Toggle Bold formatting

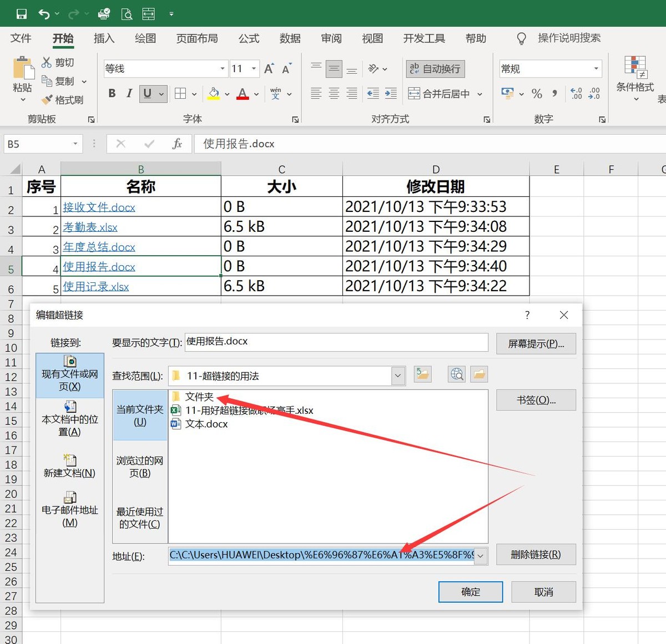pyautogui.click(x=112, y=93)
